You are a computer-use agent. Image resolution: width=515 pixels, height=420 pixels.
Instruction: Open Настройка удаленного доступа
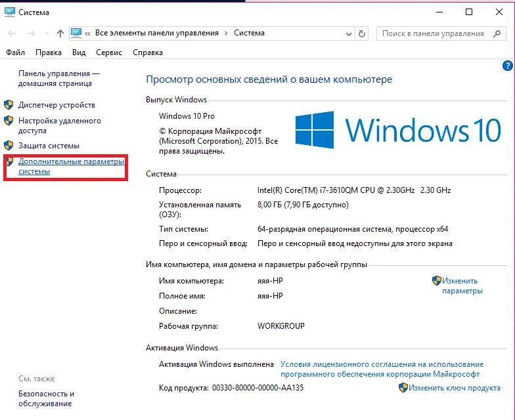click(x=59, y=126)
